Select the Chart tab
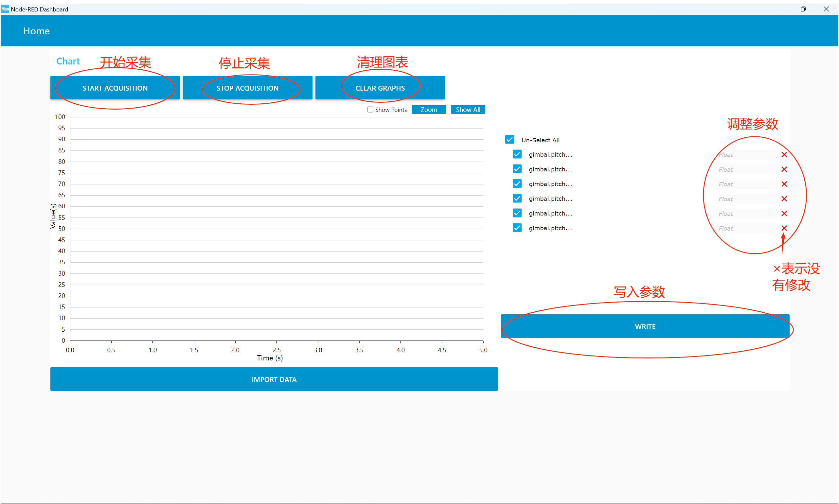Screen dimensions: 839x504 pos(68,61)
